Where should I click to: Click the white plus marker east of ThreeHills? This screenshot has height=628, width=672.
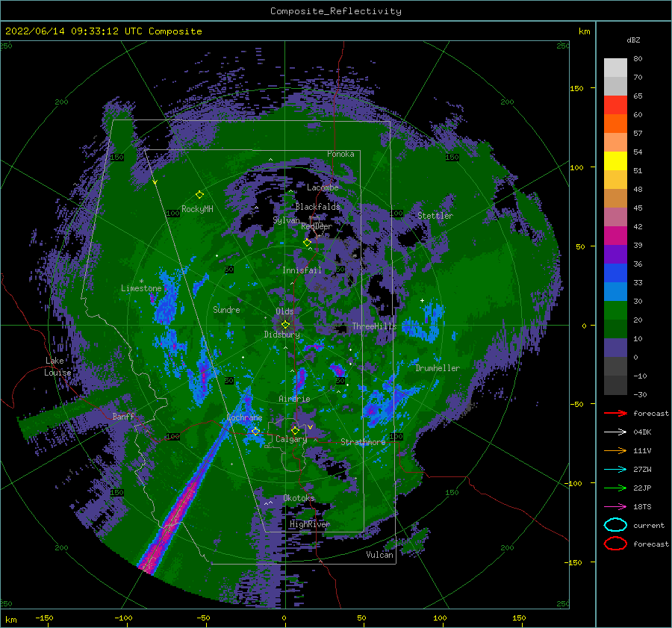tap(422, 300)
